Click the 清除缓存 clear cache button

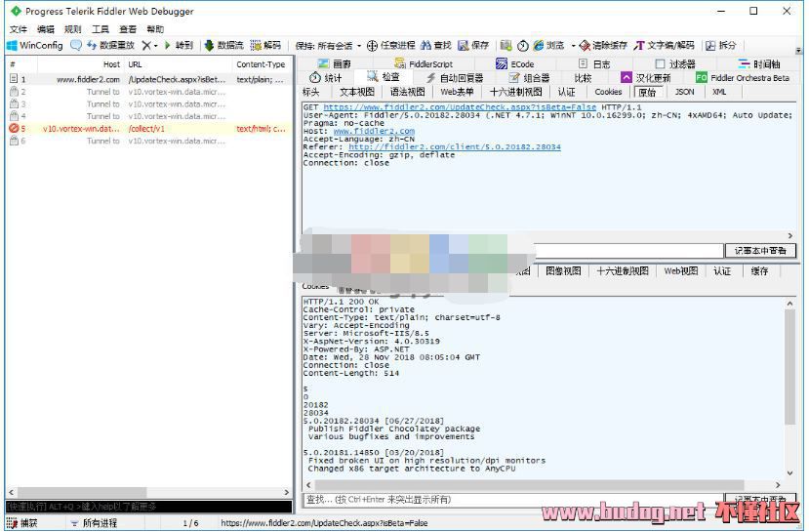[x=603, y=46]
